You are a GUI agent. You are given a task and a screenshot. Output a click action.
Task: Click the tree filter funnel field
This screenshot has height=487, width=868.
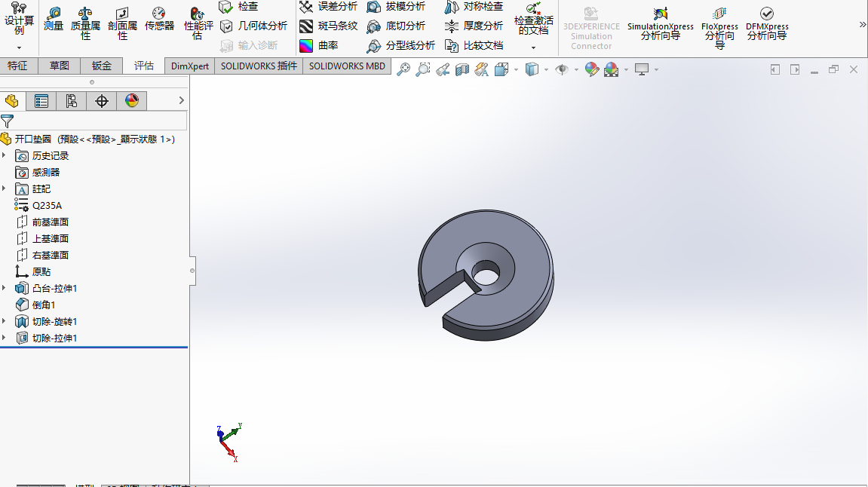94,121
